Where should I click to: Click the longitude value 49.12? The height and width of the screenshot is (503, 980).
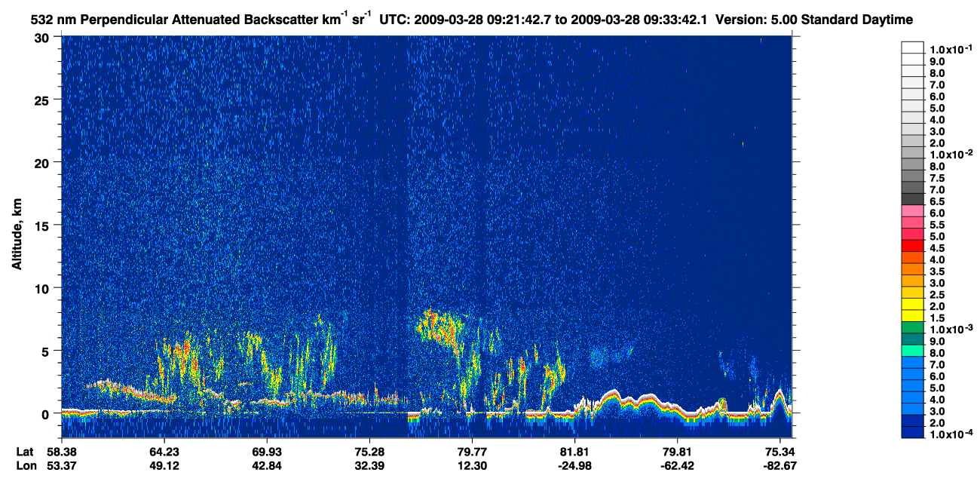pyautogui.click(x=164, y=465)
